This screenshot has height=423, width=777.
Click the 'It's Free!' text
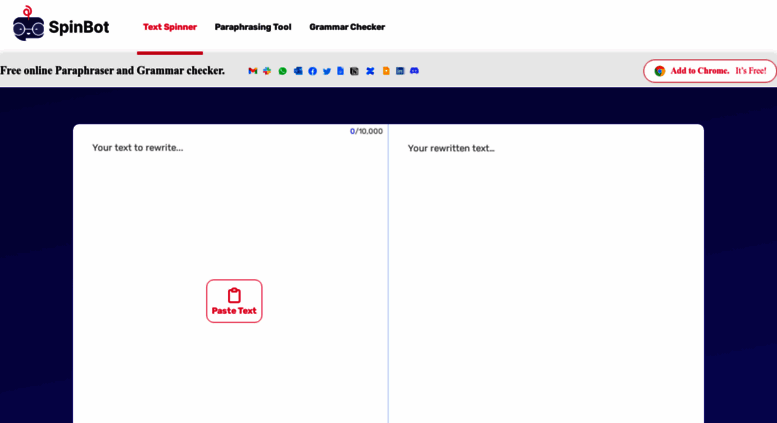pos(751,71)
